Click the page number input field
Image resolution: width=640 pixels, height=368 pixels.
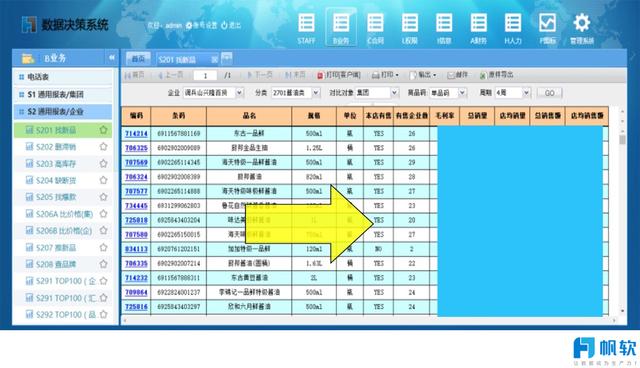tap(205, 75)
